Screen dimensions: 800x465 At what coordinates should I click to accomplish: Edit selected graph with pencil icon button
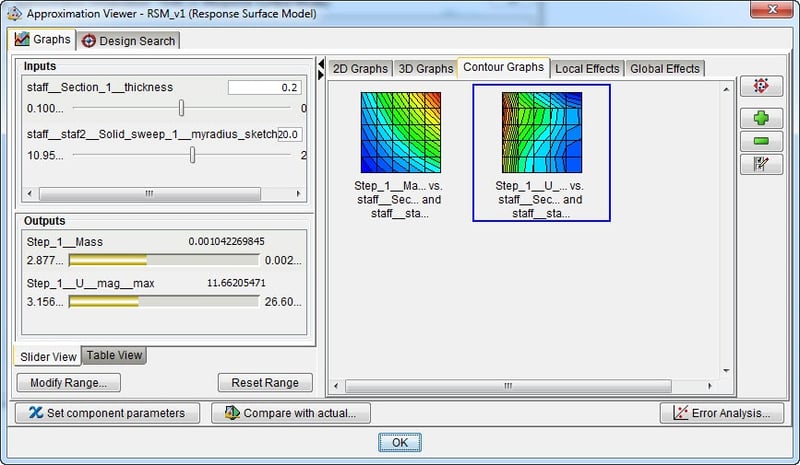(x=761, y=164)
